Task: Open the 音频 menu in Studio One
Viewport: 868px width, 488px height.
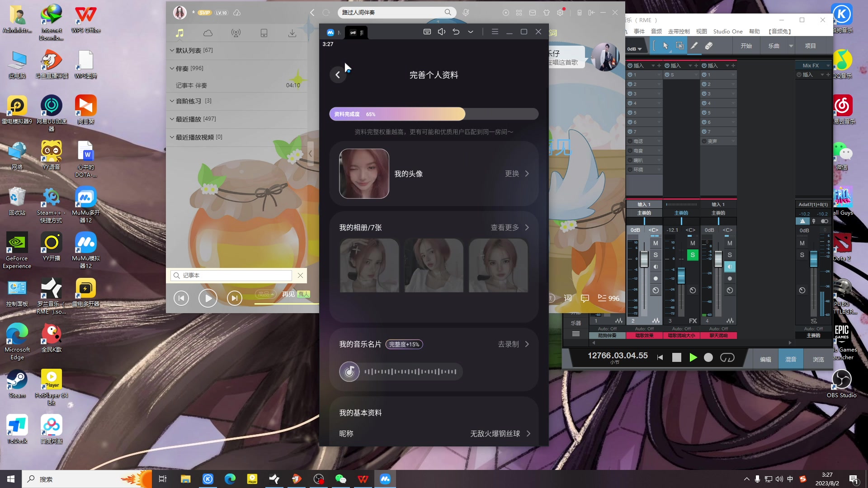Action: 656,32
